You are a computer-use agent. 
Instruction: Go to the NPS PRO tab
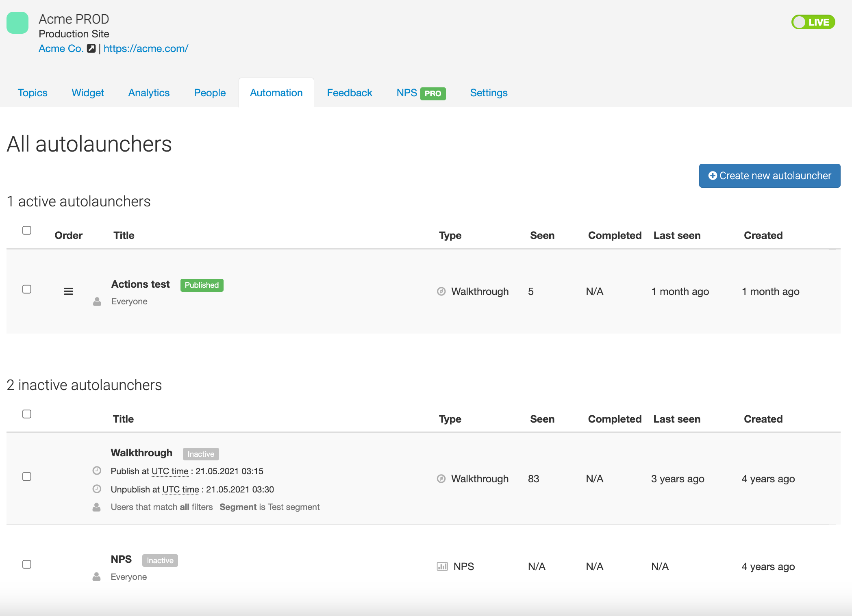tap(421, 93)
